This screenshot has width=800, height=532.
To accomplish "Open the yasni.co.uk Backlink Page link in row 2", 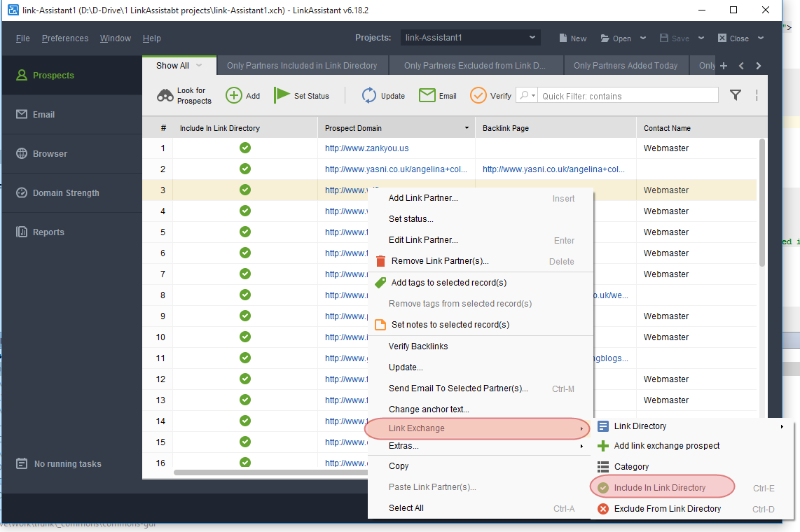I will 553,169.
